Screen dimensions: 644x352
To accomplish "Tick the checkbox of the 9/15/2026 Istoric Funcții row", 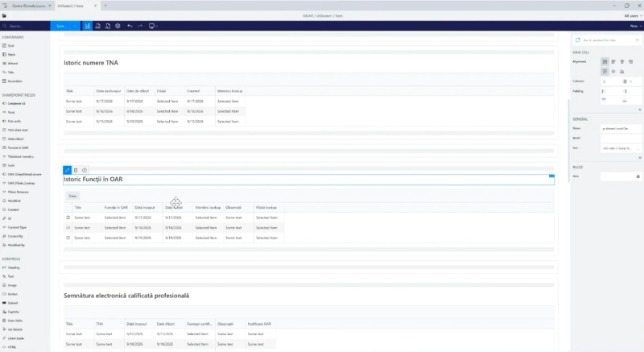I will pos(68,238).
